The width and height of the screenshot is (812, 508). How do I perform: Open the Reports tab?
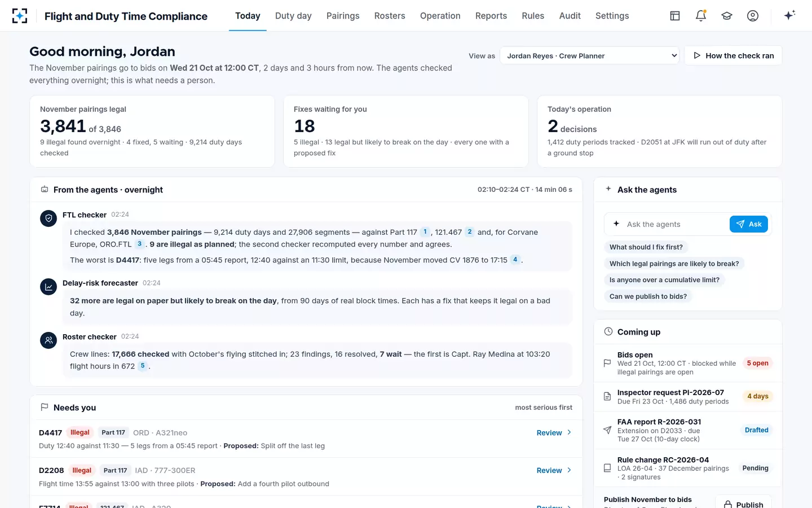[491, 16]
